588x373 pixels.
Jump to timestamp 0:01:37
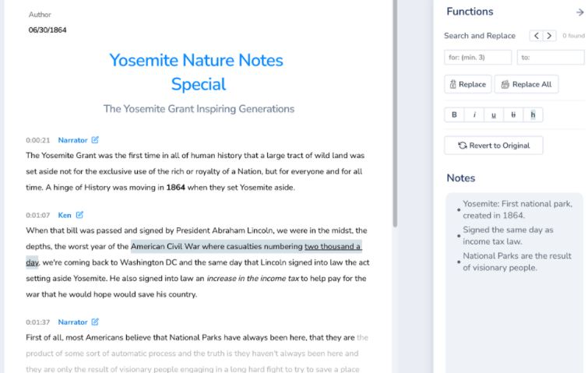tap(38, 322)
